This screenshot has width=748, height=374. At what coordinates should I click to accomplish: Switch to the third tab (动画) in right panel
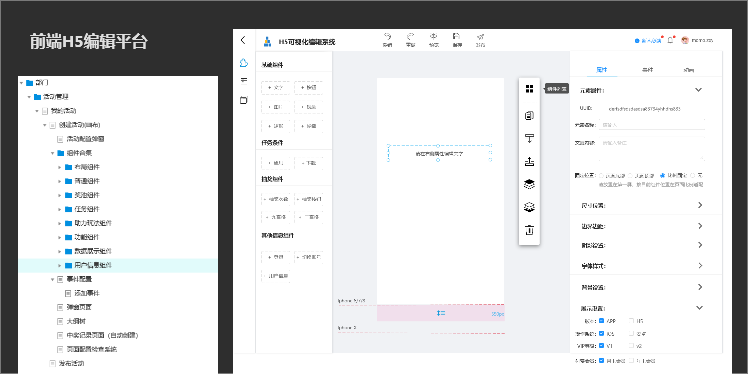(688, 70)
